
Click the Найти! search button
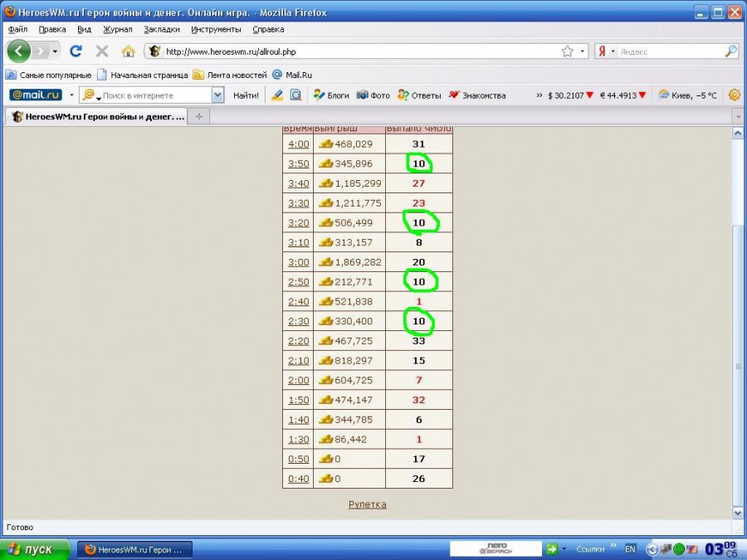tap(246, 95)
